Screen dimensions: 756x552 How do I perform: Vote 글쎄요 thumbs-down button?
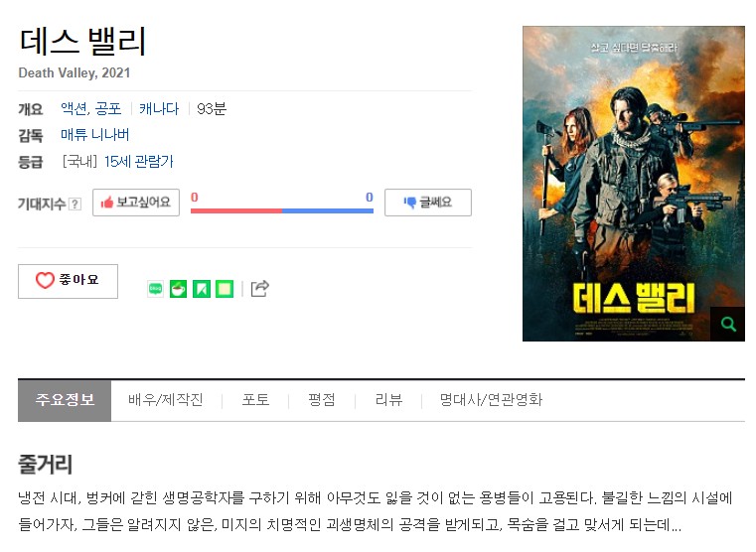[428, 203]
